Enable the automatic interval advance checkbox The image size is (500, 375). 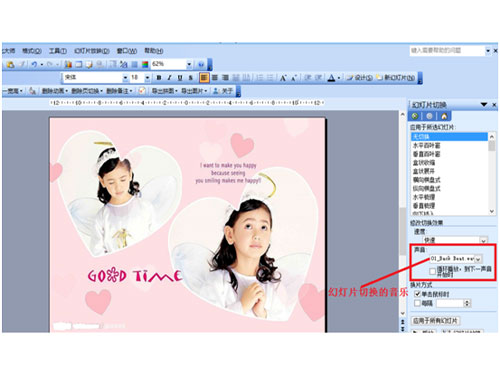click(x=417, y=303)
